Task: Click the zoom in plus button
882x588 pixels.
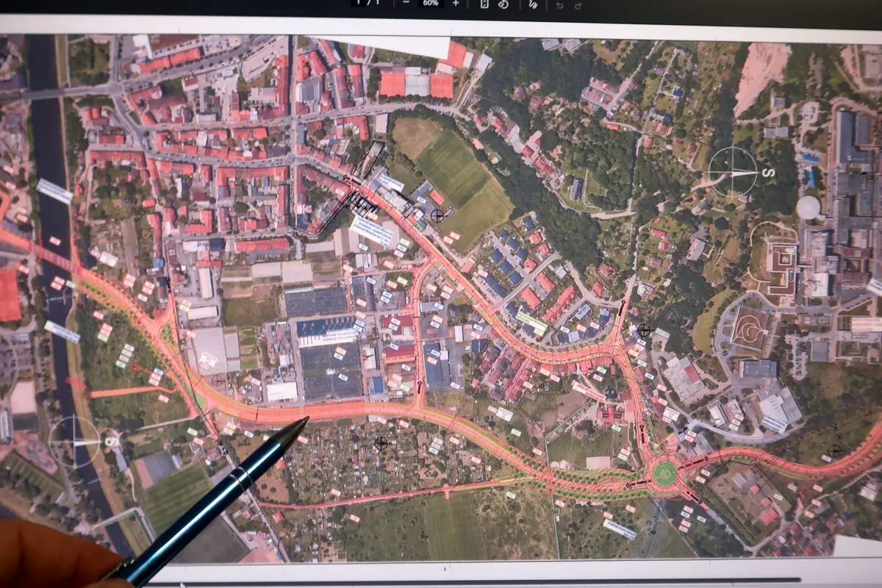Action: coord(456,4)
